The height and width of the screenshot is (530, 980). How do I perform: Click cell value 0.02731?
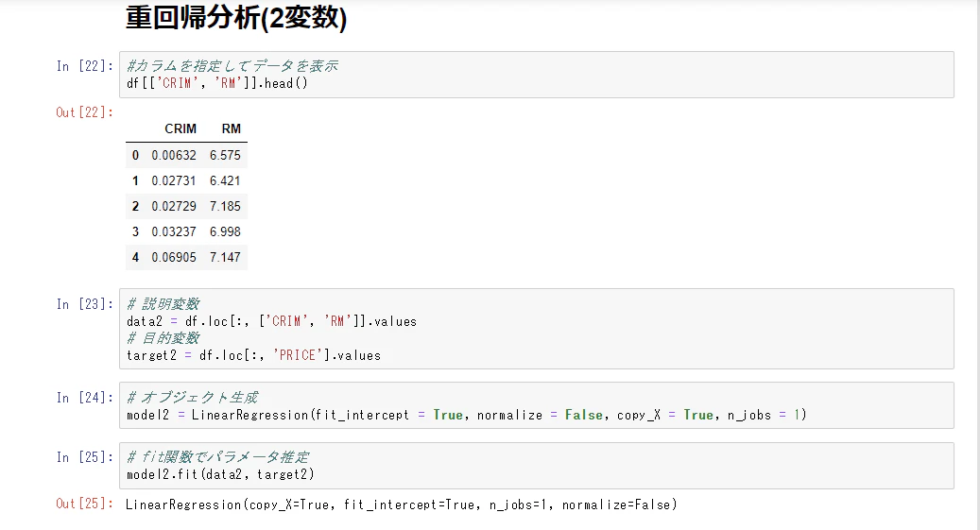[x=174, y=180]
